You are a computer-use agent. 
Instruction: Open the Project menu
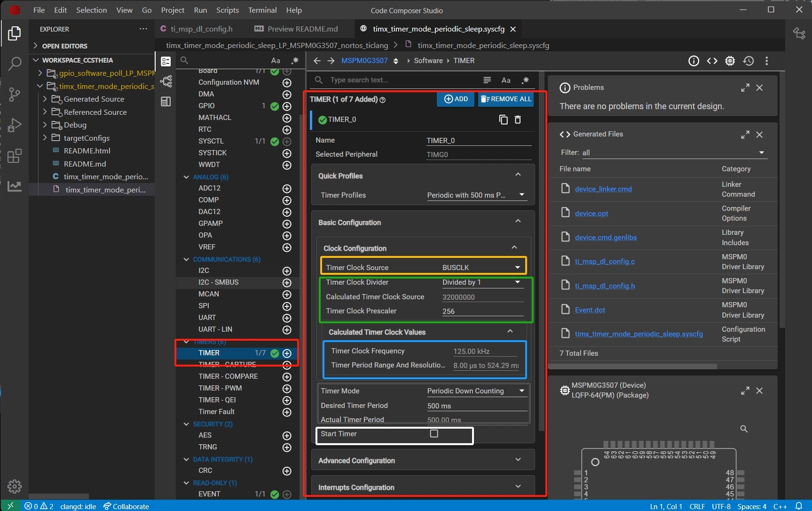tap(173, 10)
